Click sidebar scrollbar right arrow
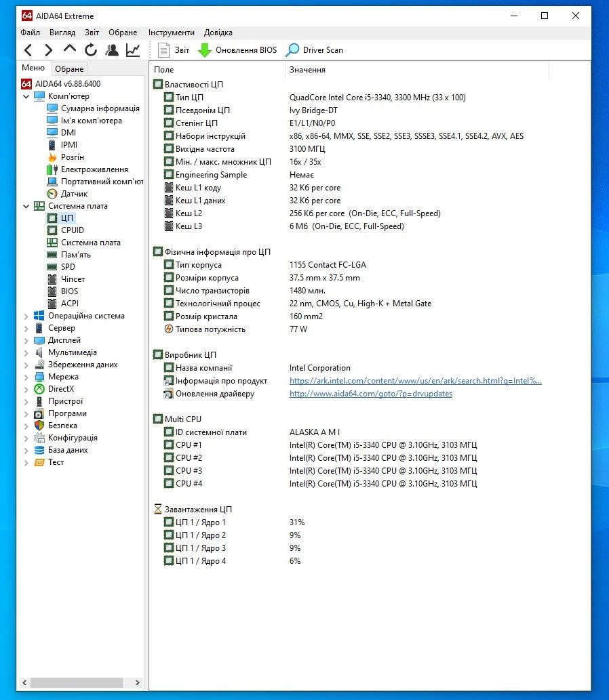 point(137,682)
